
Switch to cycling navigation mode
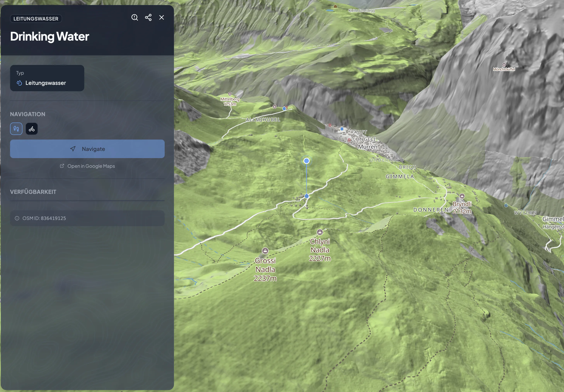[32, 129]
